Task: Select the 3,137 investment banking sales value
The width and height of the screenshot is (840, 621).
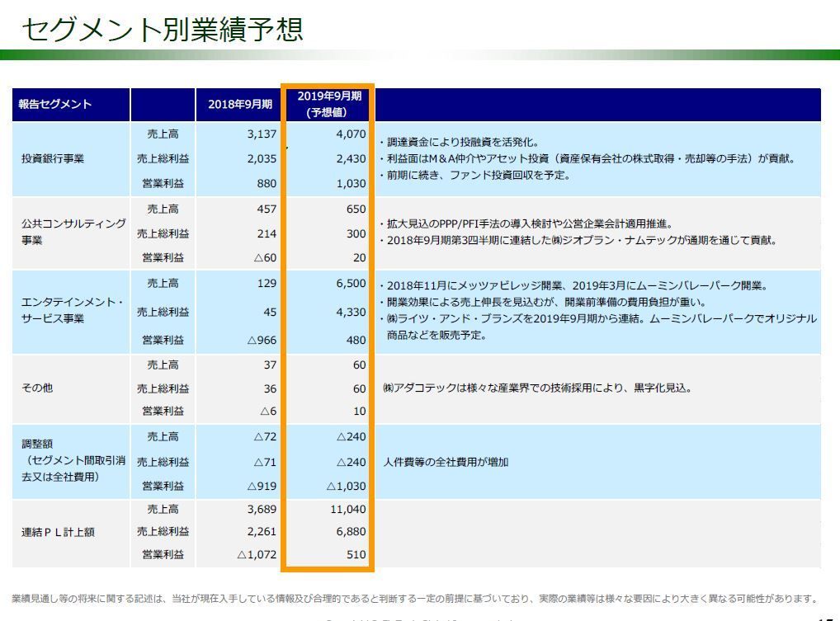Action: point(262,134)
